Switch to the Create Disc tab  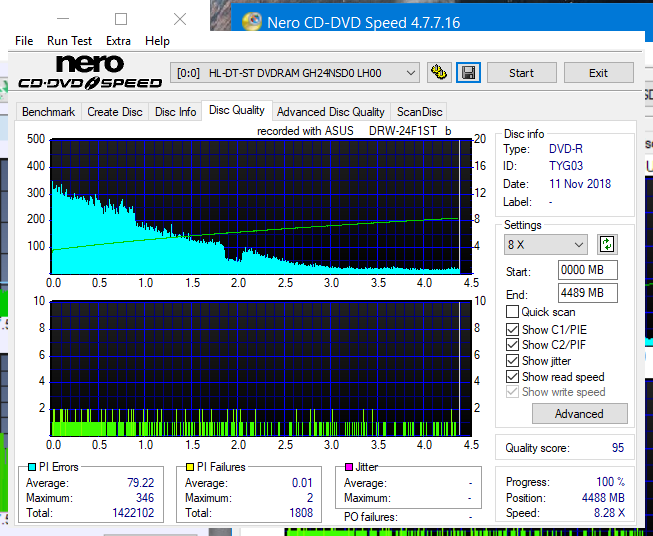115,112
